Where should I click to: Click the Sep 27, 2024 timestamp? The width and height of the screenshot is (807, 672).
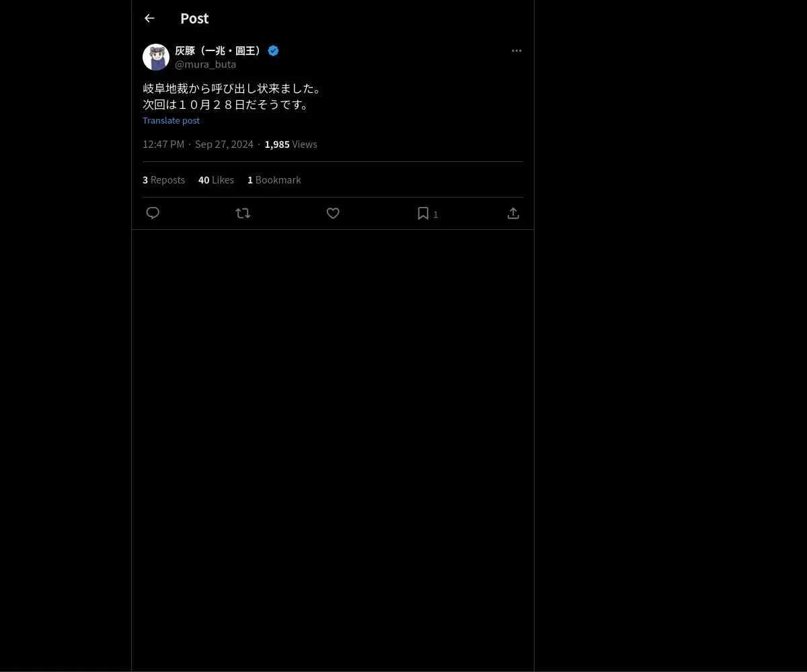coord(224,144)
